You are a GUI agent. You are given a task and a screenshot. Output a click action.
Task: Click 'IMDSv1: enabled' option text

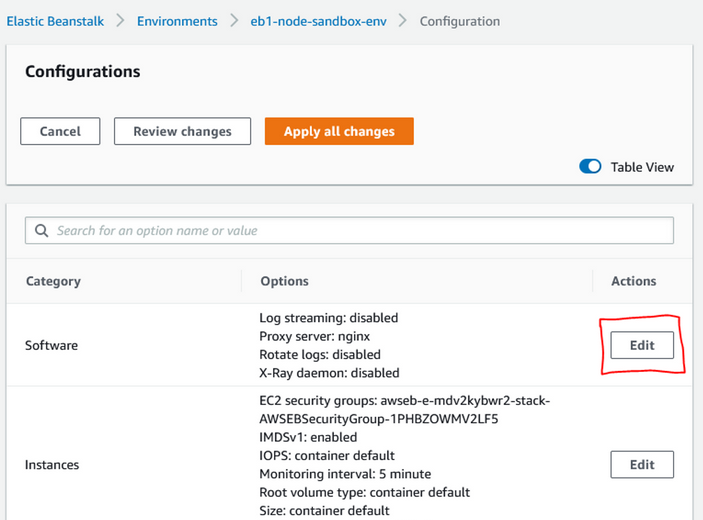[x=308, y=437]
